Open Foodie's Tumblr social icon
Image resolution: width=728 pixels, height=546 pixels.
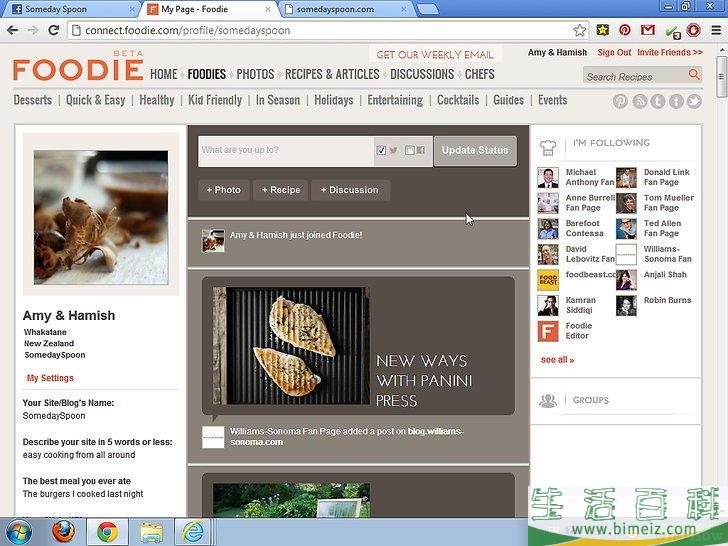657,101
